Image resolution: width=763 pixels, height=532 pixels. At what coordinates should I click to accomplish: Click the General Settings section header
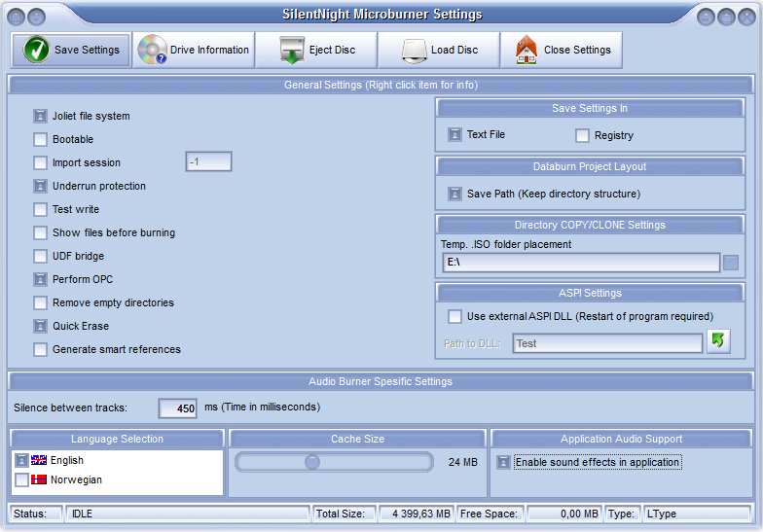point(381,85)
